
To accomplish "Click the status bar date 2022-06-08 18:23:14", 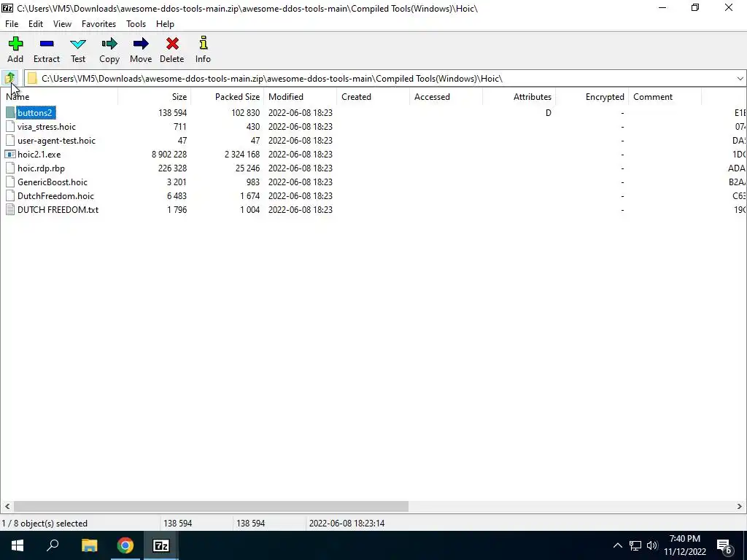I will coord(347,524).
